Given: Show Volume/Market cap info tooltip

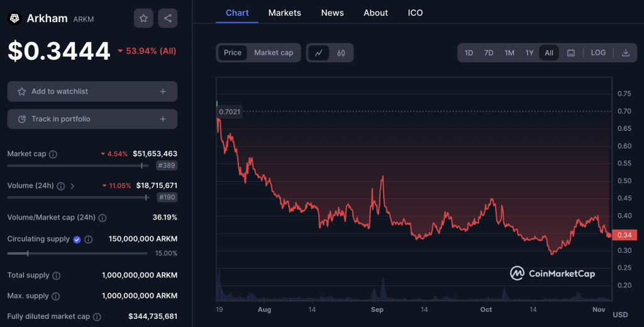Looking at the screenshot, I should pos(103,218).
